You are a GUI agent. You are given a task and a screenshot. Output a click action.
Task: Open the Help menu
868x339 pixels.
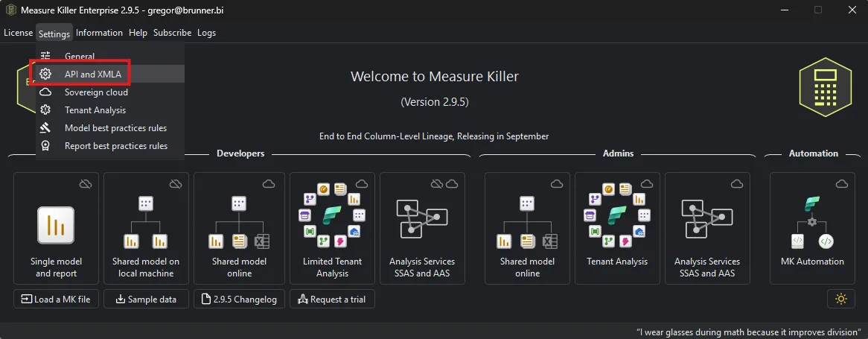[x=138, y=33]
